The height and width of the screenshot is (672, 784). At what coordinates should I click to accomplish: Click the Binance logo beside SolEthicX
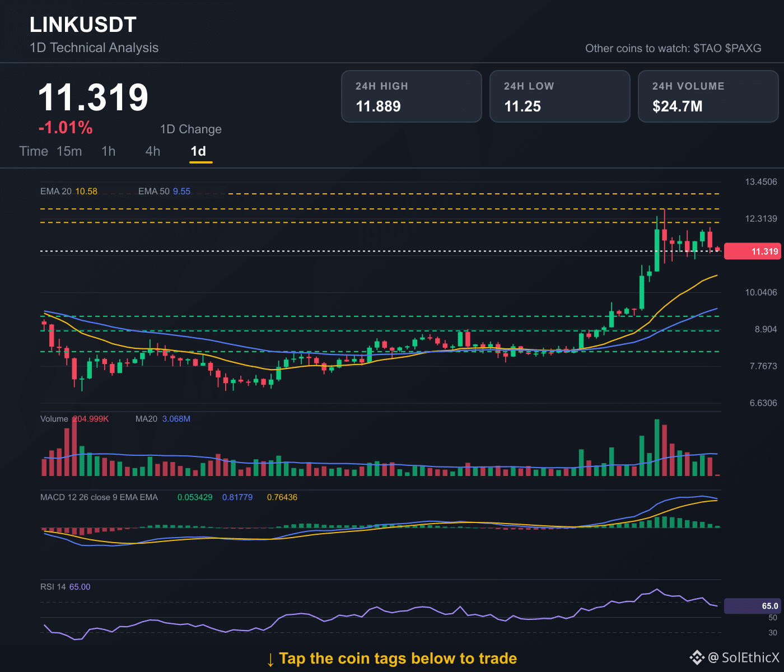[x=697, y=657]
